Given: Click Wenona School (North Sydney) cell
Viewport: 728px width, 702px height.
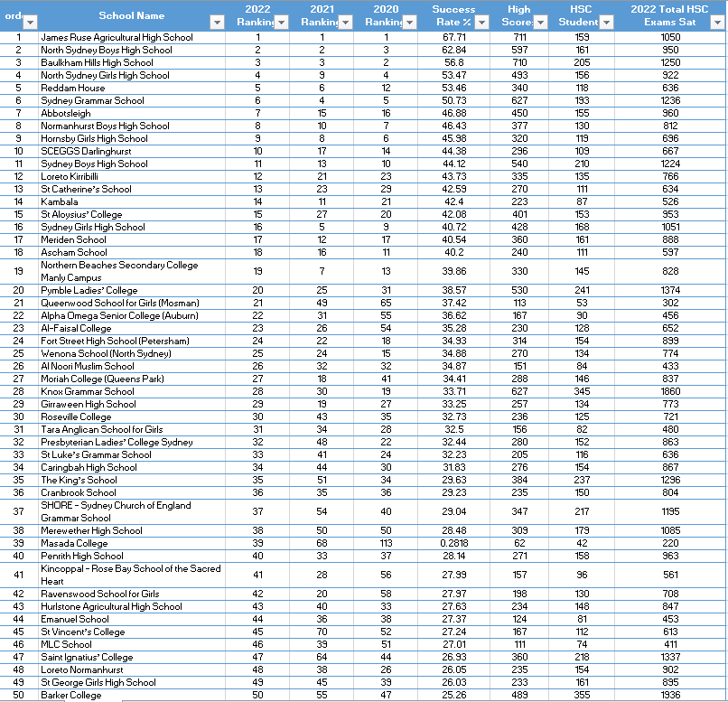Looking at the screenshot, I should [x=132, y=353].
